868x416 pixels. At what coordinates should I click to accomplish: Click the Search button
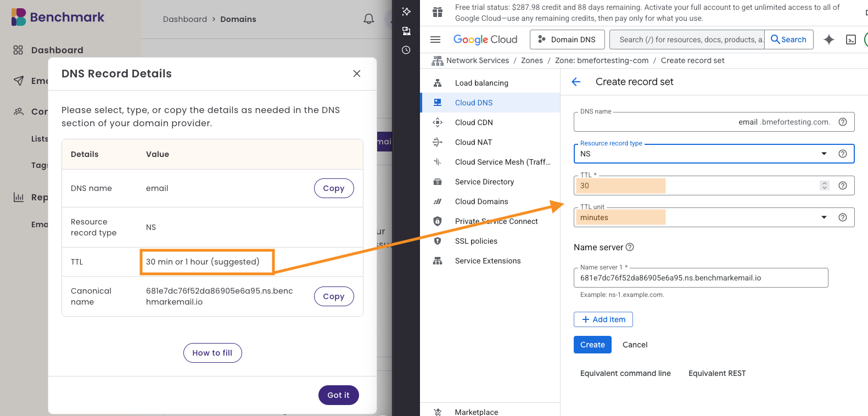tap(789, 40)
